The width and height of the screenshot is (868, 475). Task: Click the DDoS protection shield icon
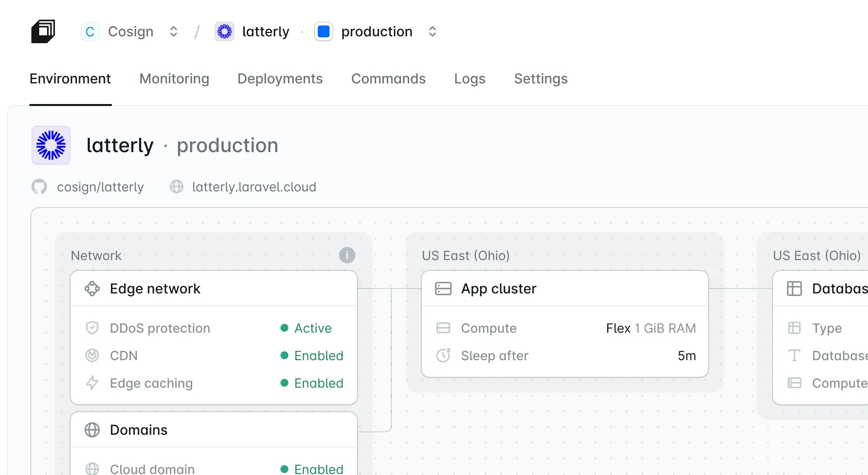click(92, 328)
